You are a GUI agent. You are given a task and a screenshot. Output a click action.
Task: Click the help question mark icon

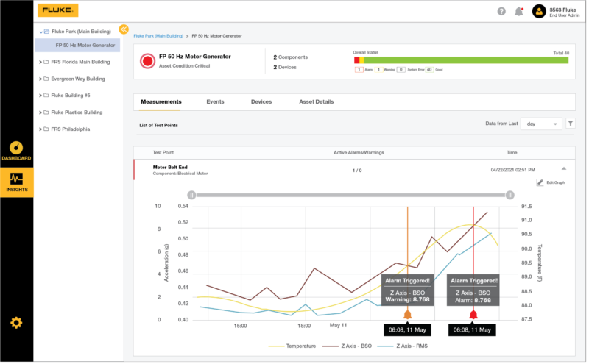501,11
